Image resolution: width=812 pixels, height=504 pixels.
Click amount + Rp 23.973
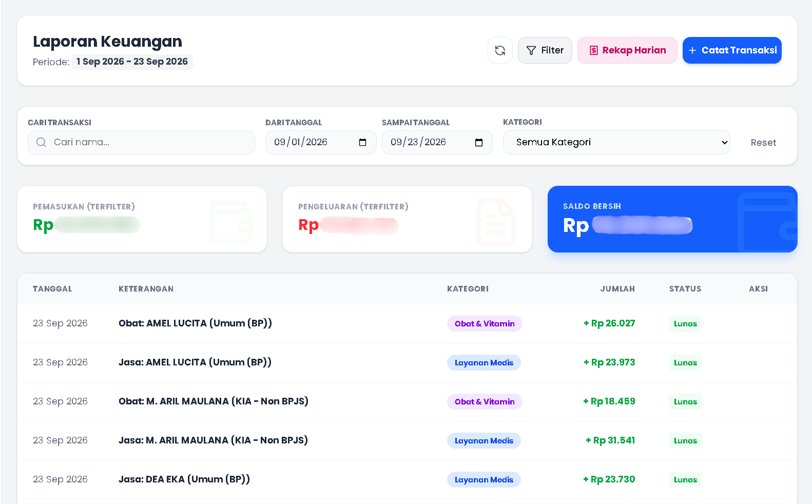pyautogui.click(x=609, y=362)
